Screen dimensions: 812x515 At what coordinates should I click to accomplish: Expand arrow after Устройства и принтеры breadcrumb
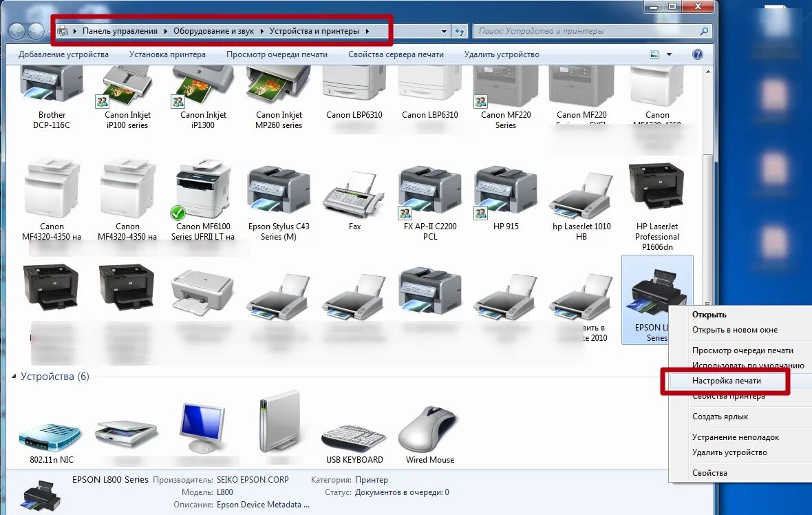(x=367, y=31)
